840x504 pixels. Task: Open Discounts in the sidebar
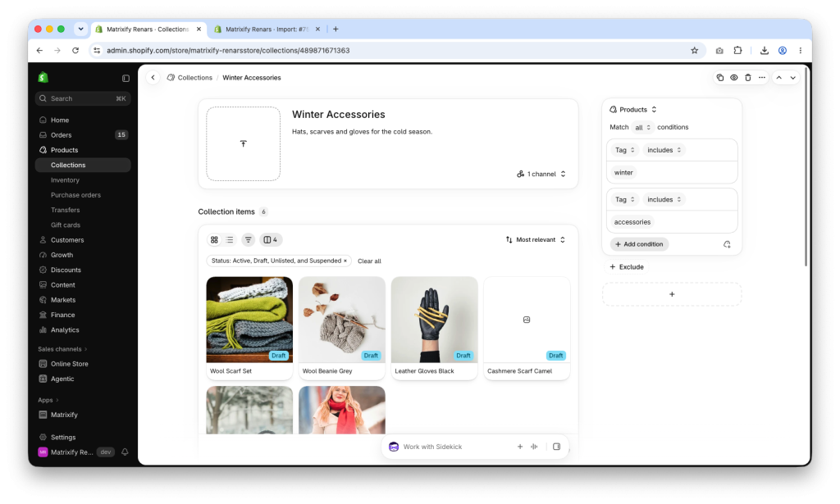click(83, 270)
